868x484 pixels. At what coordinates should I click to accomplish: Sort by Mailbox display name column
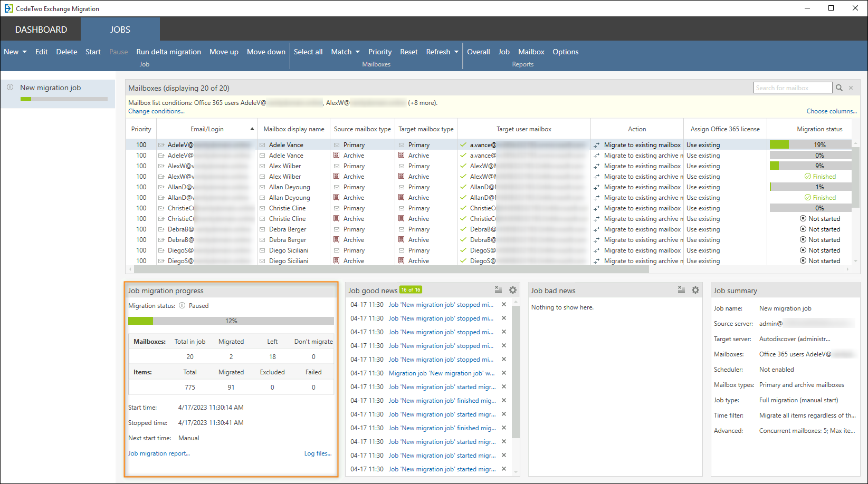(x=294, y=129)
